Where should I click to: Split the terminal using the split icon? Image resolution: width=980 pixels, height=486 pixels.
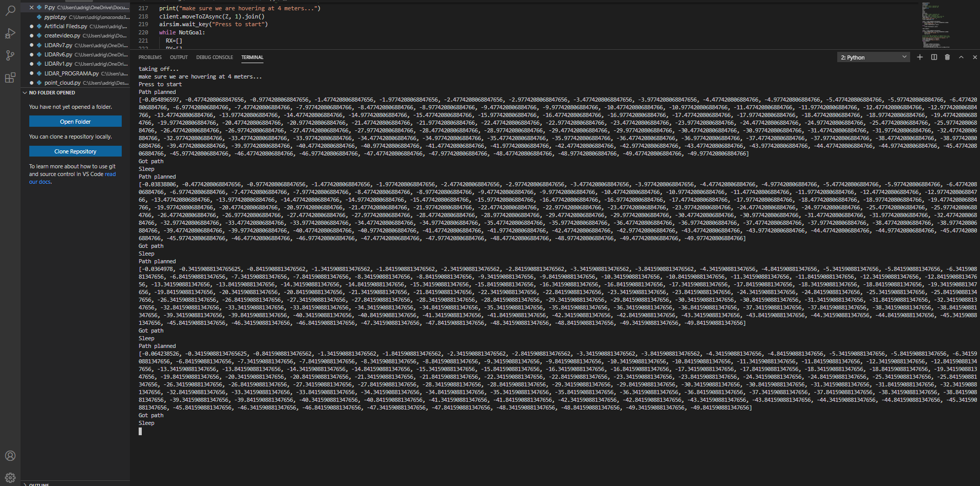(933, 57)
